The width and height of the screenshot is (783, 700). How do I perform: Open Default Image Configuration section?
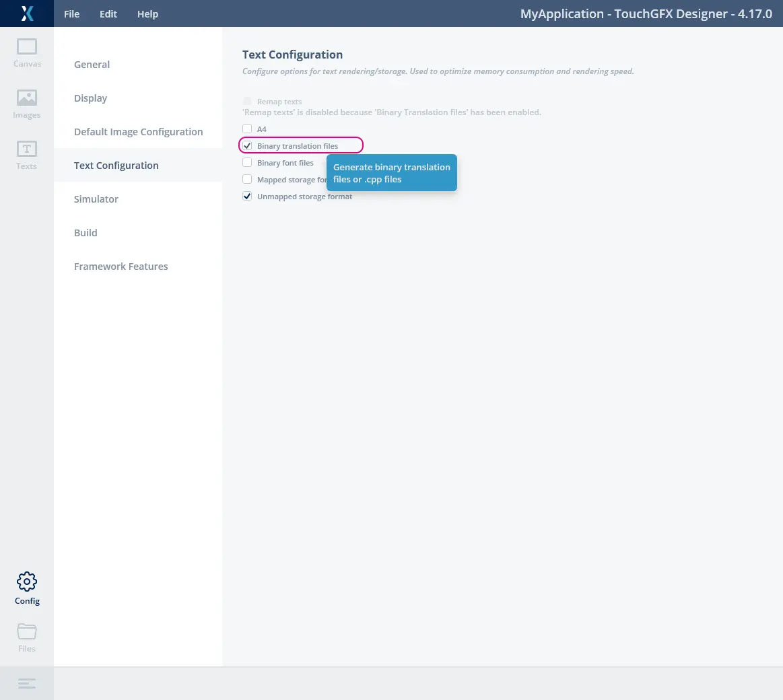[138, 132]
